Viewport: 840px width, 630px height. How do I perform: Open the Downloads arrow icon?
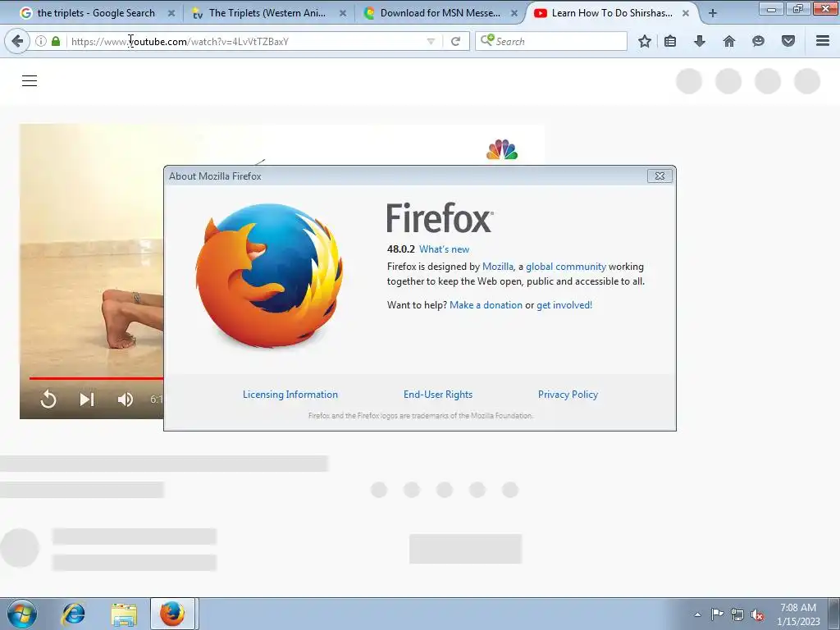(x=699, y=41)
